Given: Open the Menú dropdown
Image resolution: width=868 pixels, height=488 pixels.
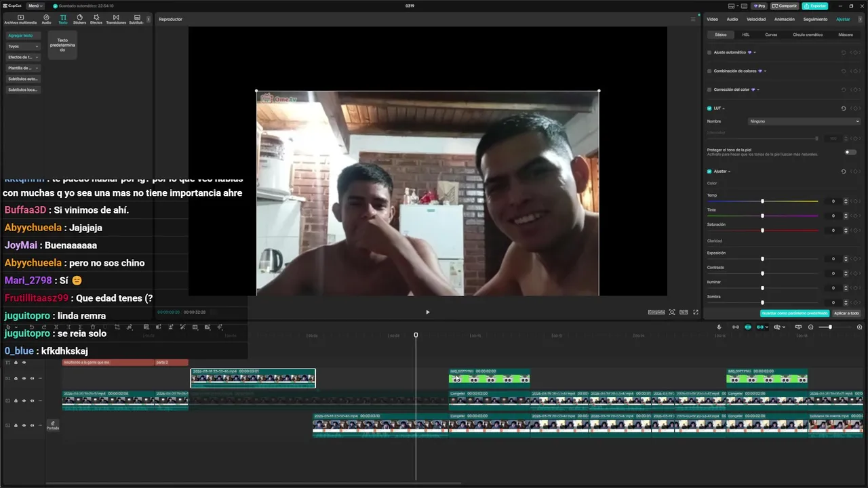Looking at the screenshot, I should (x=34, y=5).
